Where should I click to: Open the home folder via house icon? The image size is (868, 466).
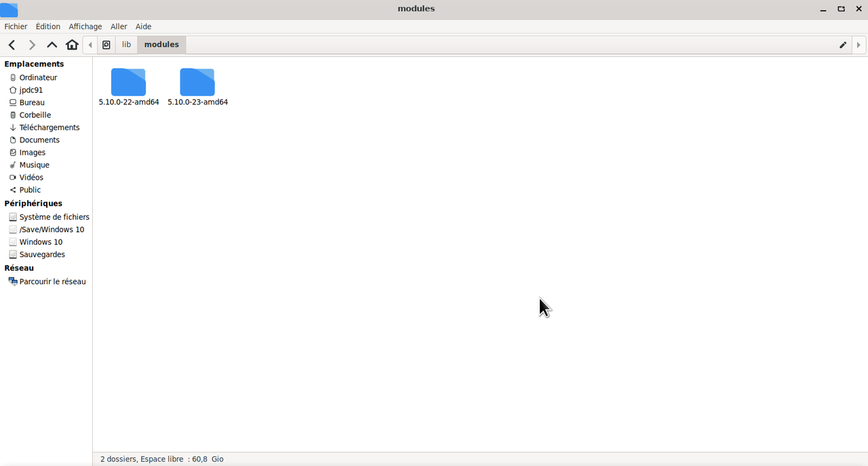click(72, 45)
